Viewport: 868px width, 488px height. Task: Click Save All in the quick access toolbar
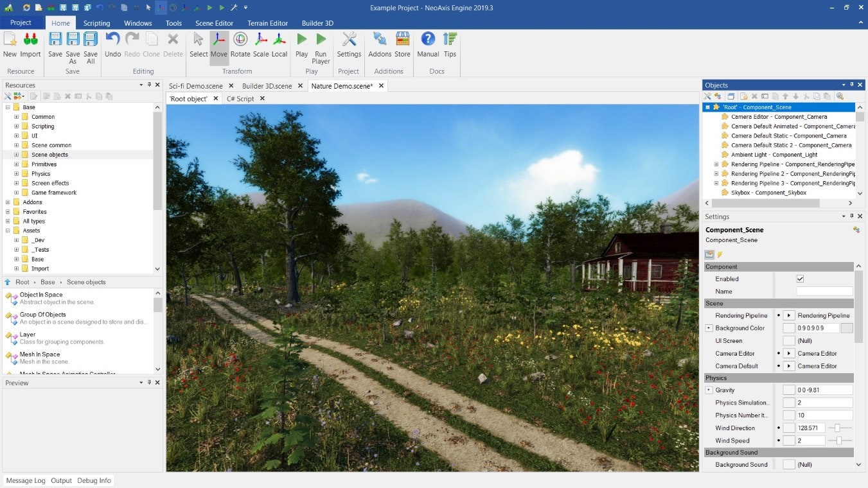[x=91, y=45]
